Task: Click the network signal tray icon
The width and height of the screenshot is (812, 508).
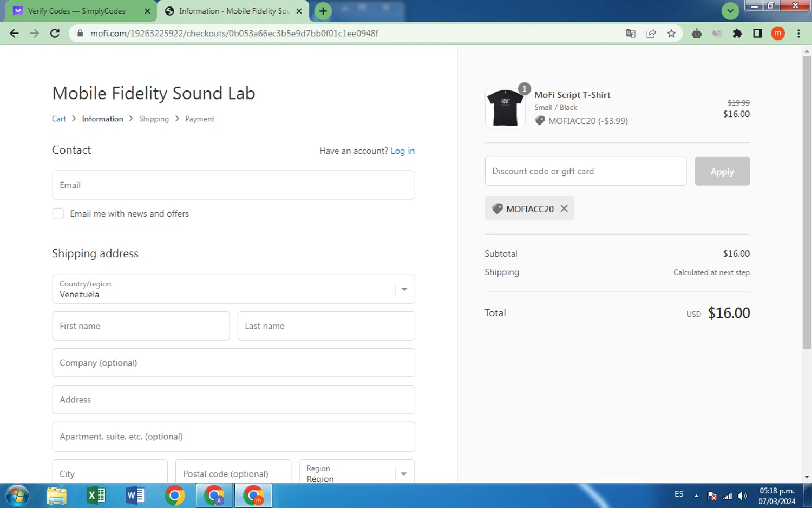Action: [727, 496]
